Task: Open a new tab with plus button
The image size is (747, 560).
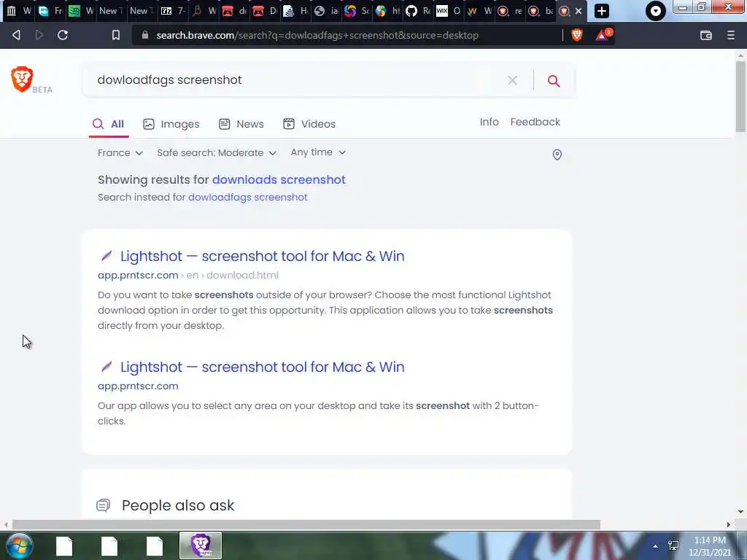Action: (602, 11)
